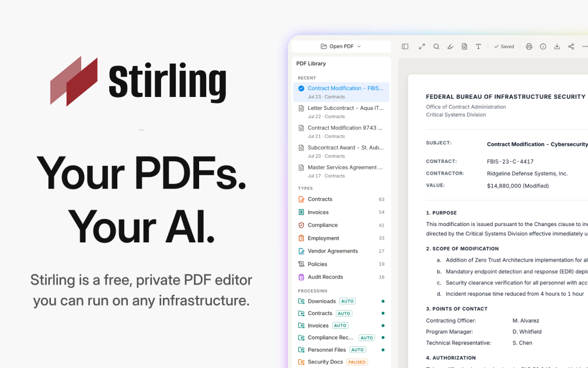Toggle the AUTO badge on Invoices folder
The height and width of the screenshot is (368, 588).
click(340, 325)
